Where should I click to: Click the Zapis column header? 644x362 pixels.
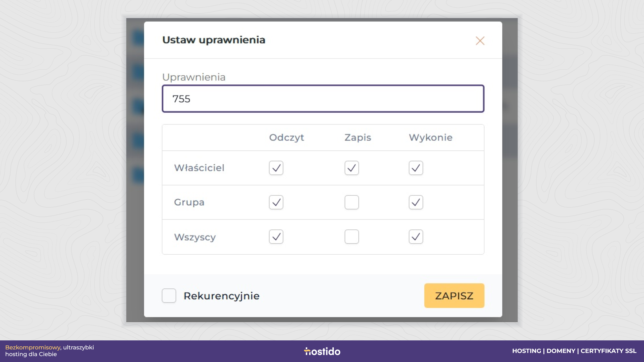click(x=358, y=138)
